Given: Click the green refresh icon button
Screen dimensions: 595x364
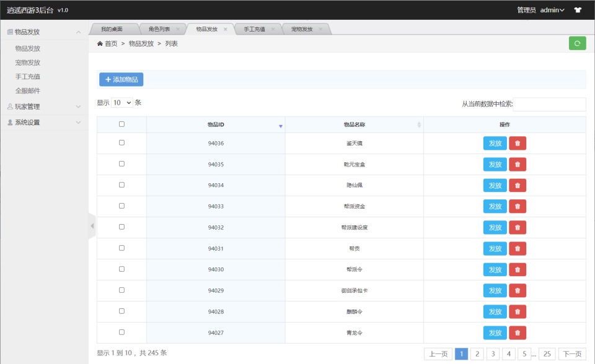Looking at the screenshot, I should pyautogui.click(x=577, y=43).
